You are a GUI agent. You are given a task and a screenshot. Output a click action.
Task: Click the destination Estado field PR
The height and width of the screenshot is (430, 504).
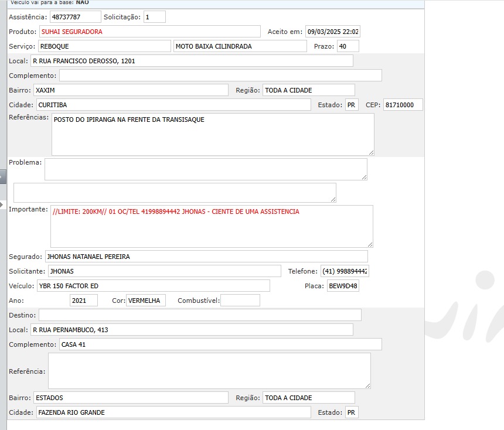pyautogui.click(x=352, y=412)
